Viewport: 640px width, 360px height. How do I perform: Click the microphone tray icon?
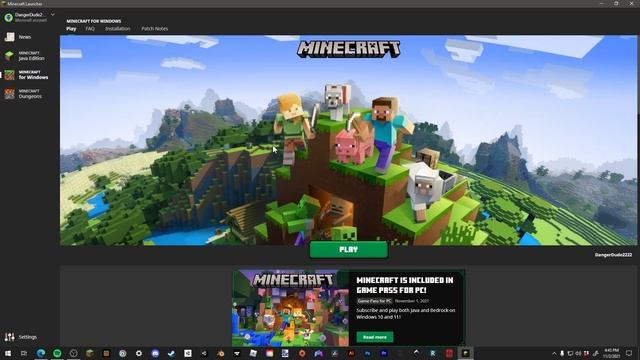click(562, 353)
